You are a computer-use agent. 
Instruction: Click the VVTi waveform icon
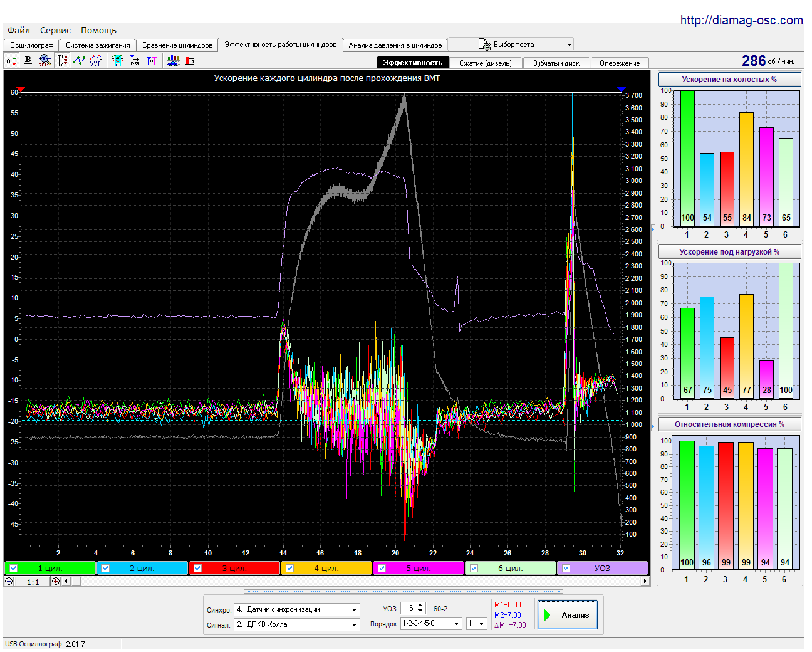coord(96,61)
